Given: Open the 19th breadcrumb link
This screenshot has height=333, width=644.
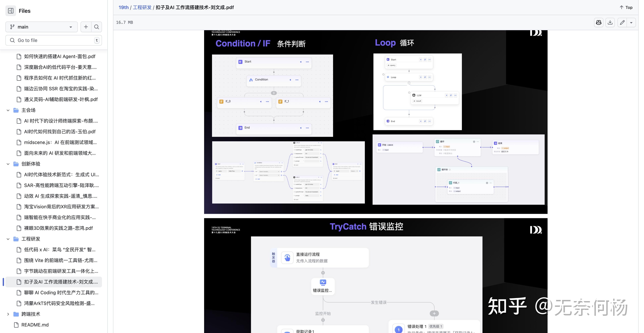Looking at the screenshot, I should (123, 7).
